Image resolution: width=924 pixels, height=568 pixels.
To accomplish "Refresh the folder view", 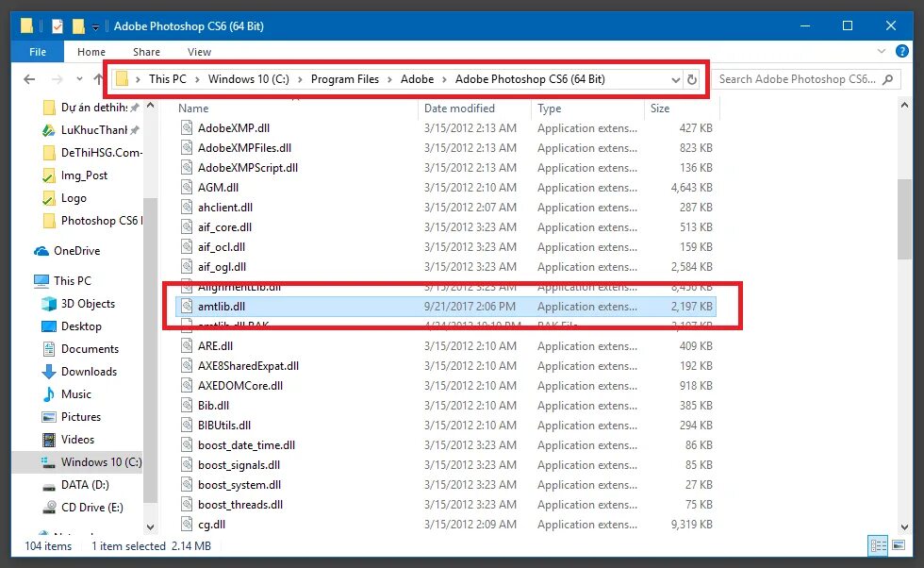I will point(692,79).
